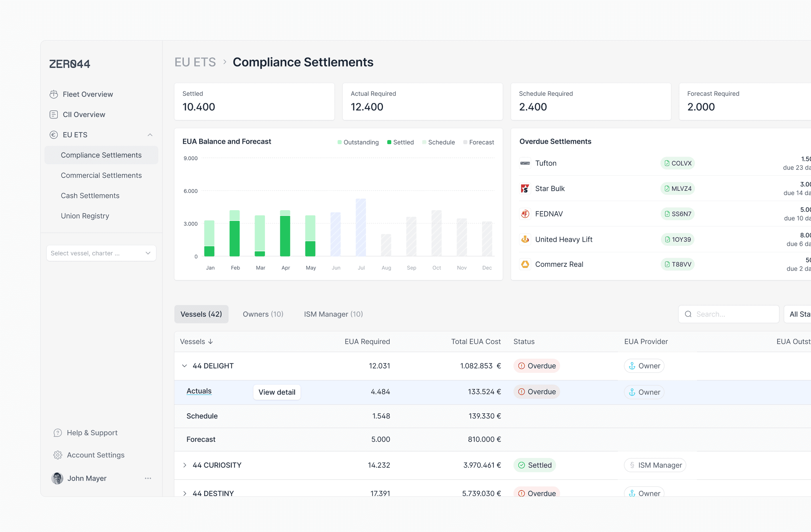
Task: Open Commercial Settlements in the sidebar
Action: (x=101, y=175)
